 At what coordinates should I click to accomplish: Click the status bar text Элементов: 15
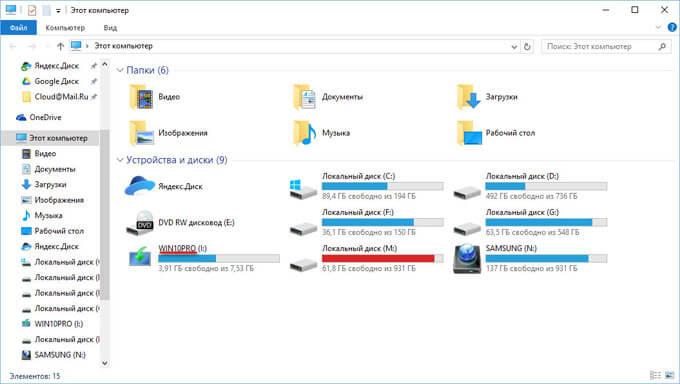35,376
